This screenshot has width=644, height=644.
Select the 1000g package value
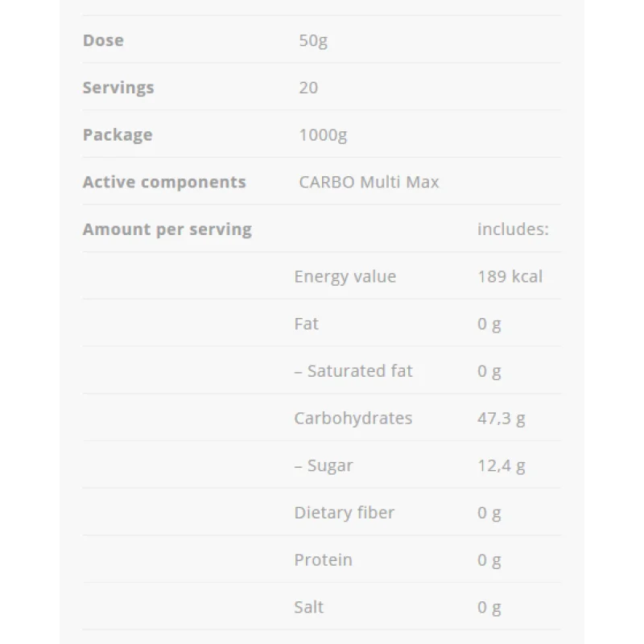click(323, 134)
